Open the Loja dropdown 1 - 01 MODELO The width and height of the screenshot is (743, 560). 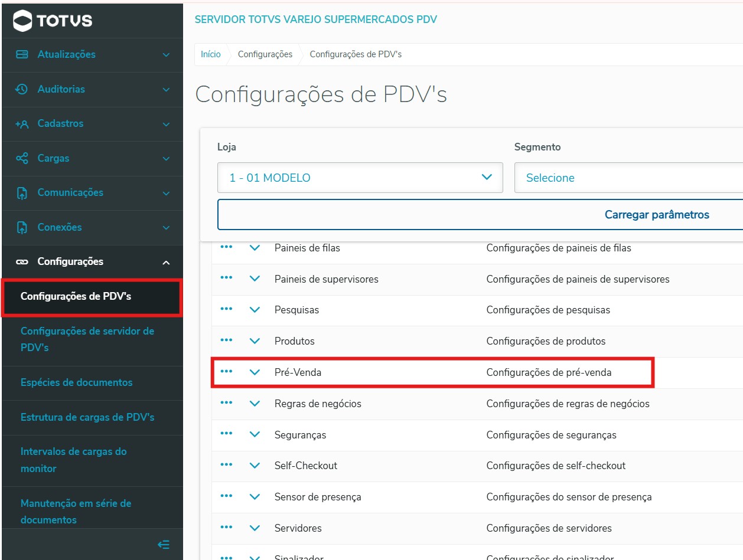[x=360, y=178]
